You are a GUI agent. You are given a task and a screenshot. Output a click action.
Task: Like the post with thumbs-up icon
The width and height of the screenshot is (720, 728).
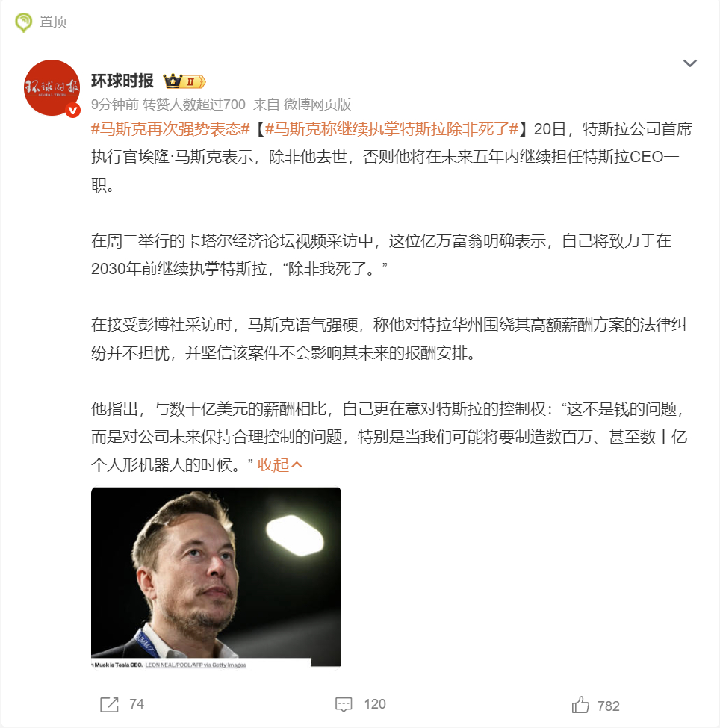(580, 705)
